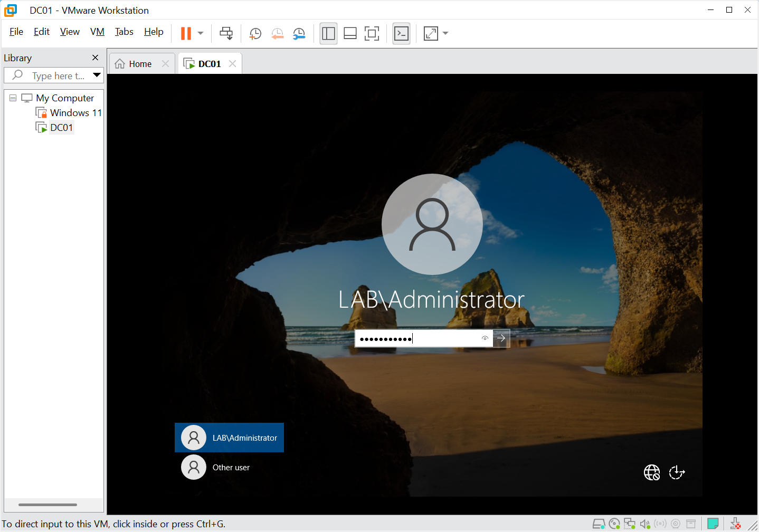The height and width of the screenshot is (532, 759).
Task: Open the console view icon
Action: (401, 34)
